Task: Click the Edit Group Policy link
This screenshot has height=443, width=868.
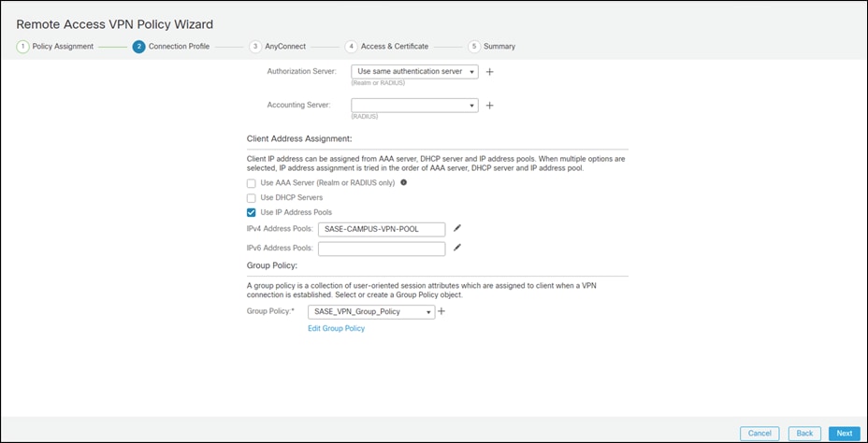Action: pos(336,329)
